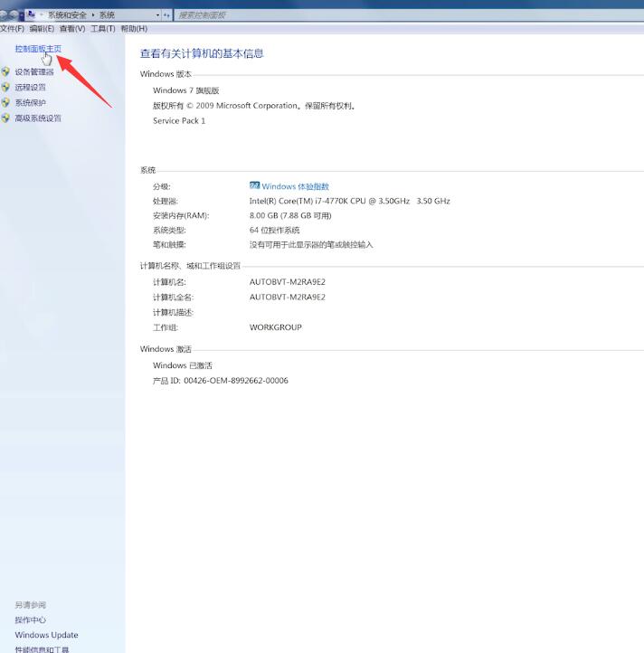Click the 计算机名 value AUTOBVT-M2RA9E2
This screenshot has width=644, height=653.
(x=288, y=282)
